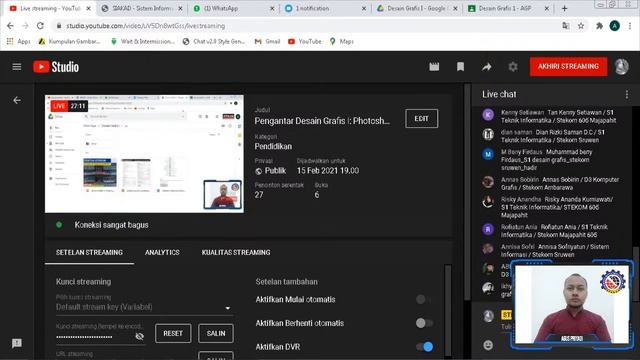
Task: Open Live chat three-dot options menu
Action: (627, 94)
